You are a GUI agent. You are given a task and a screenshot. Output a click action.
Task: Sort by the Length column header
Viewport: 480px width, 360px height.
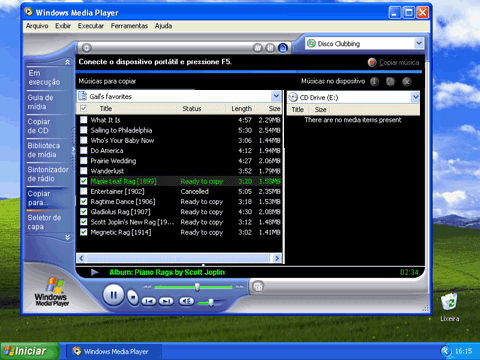coord(241,108)
